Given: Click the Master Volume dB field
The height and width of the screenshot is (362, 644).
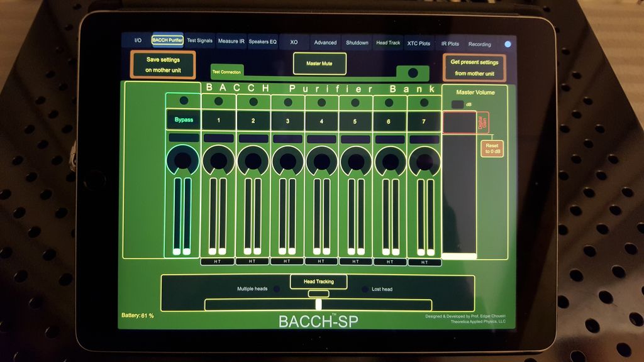Looking at the screenshot, I should coord(458,104).
